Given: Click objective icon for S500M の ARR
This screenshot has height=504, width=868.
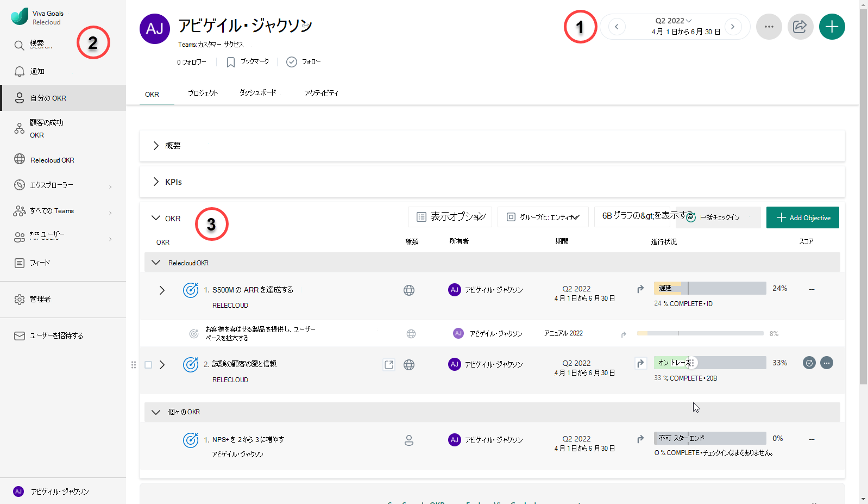Looking at the screenshot, I should 190,290.
